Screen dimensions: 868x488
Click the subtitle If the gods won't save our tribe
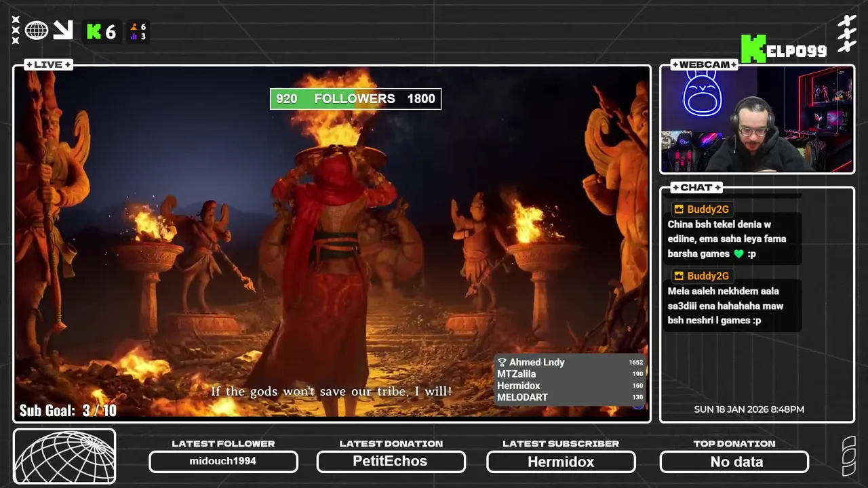331,391
